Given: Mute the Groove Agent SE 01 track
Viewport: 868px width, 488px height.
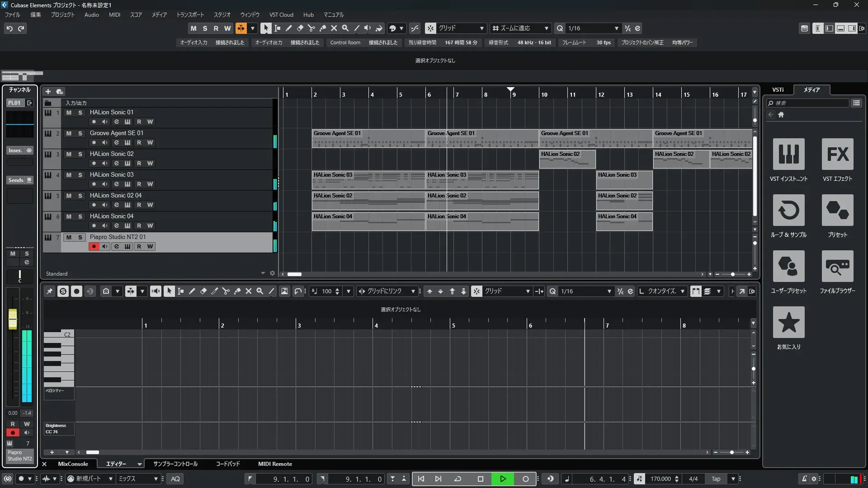Looking at the screenshot, I should [x=69, y=133].
